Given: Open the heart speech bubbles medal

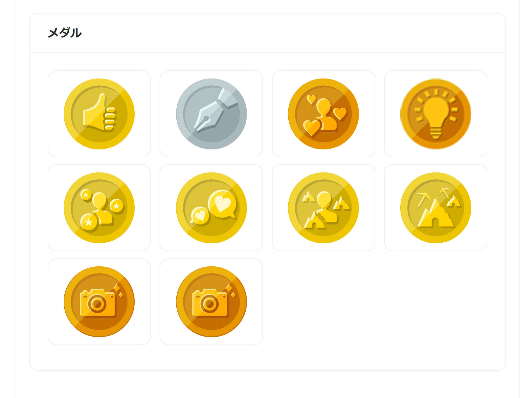Looking at the screenshot, I should 211,208.
